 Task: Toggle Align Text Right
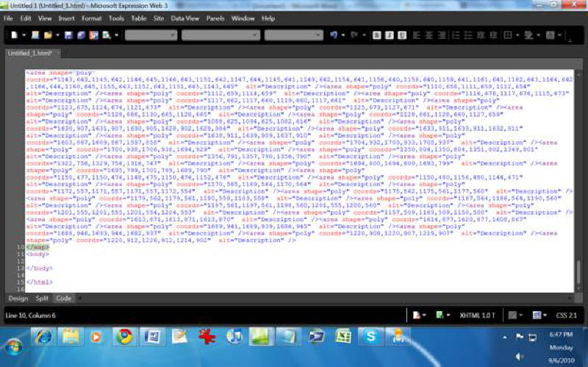click(442, 35)
